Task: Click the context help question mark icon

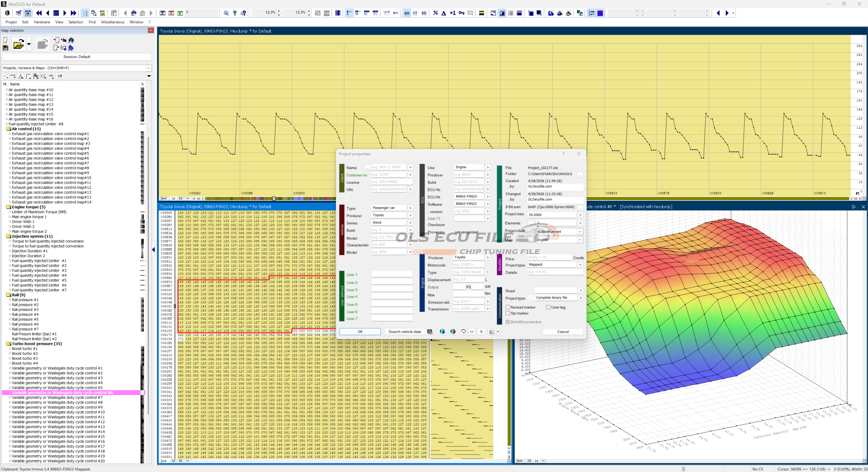Action: click(243, 13)
